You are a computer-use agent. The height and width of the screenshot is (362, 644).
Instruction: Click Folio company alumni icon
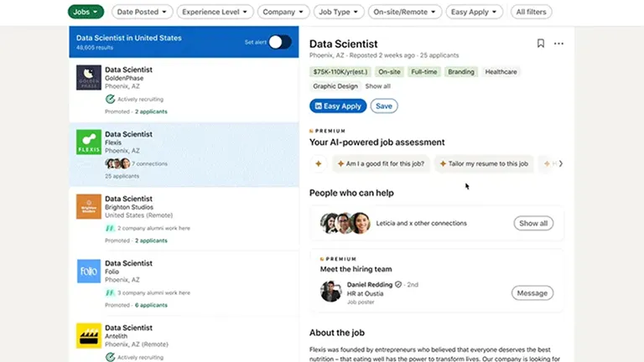[110, 292]
